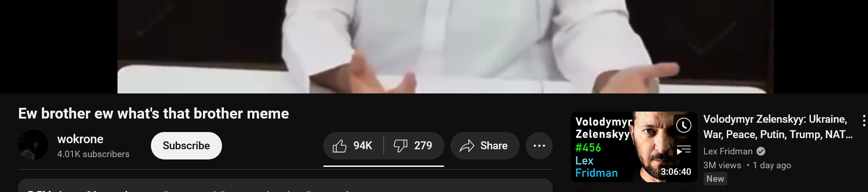The height and width of the screenshot is (192, 868).
Task: Open the Share arrow option
Action: (x=484, y=146)
